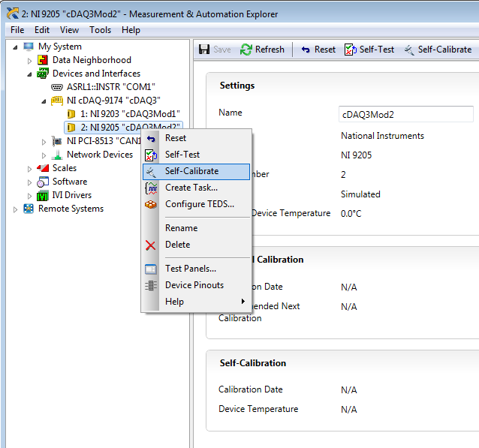Open the File menu
479x448 pixels.
pos(17,30)
